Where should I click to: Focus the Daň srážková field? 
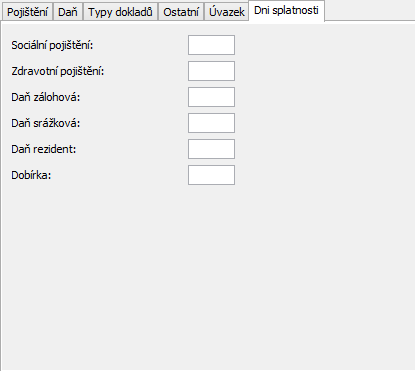click(211, 123)
